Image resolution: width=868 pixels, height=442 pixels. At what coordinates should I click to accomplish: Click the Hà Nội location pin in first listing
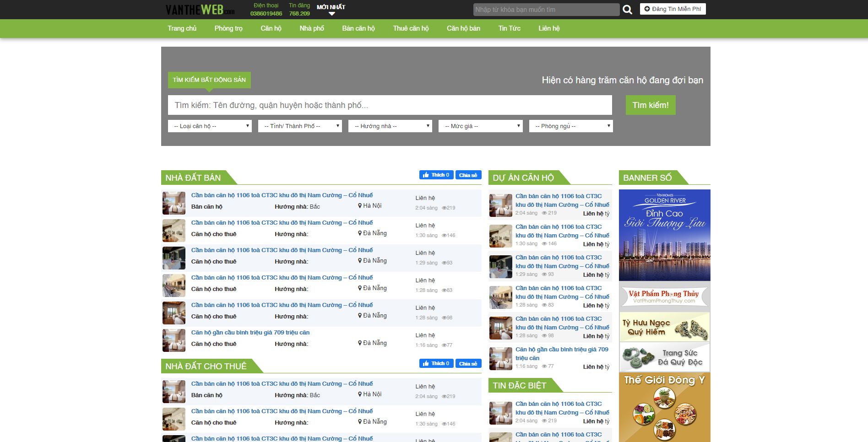point(360,206)
